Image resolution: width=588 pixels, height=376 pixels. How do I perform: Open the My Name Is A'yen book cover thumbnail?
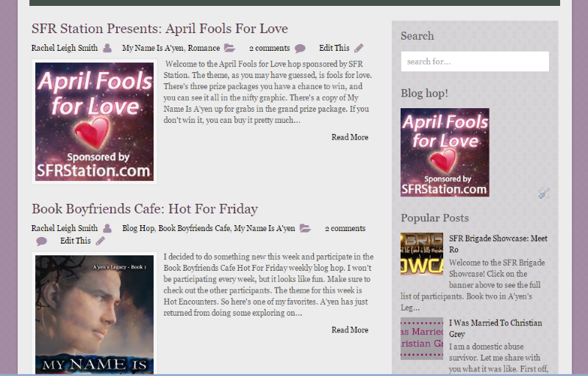pos(95,313)
